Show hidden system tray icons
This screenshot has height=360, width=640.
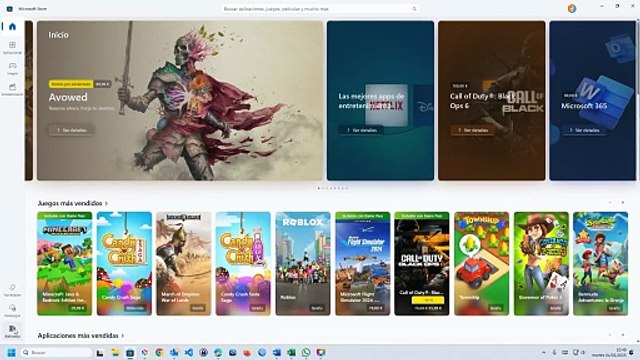coord(544,352)
